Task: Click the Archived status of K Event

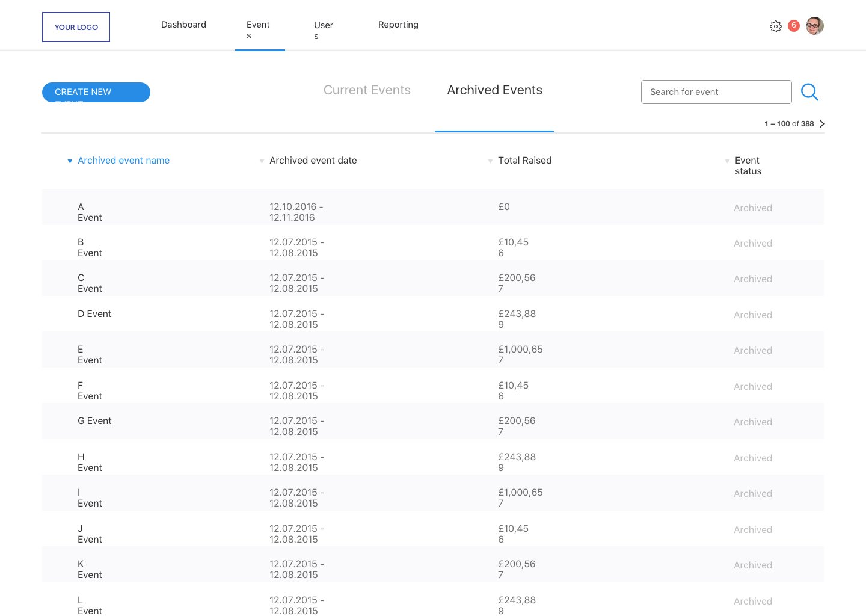Action: coord(753,565)
